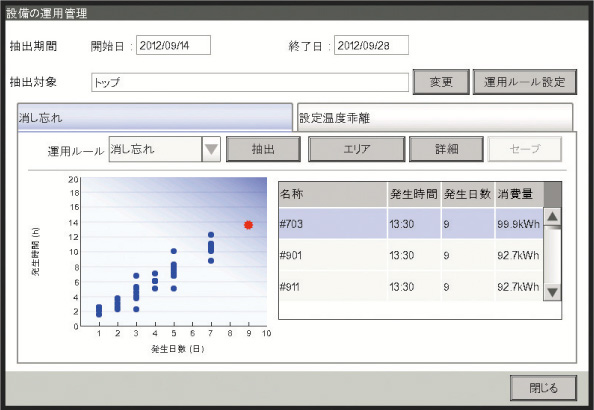Click the table scrollbar down arrow
This screenshot has width=594, height=410.
click(552, 292)
